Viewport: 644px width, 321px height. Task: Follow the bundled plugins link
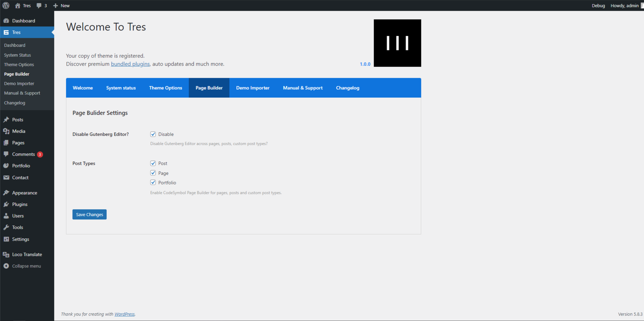(130, 64)
